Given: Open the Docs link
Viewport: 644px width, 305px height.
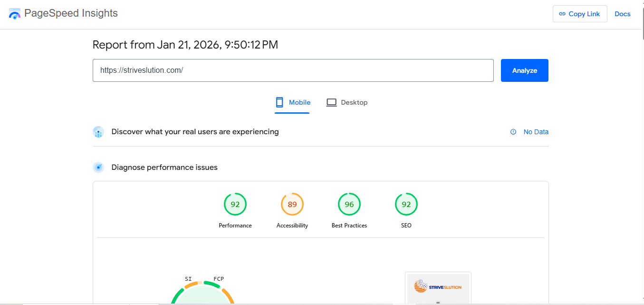Looking at the screenshot, I should 623,14.
